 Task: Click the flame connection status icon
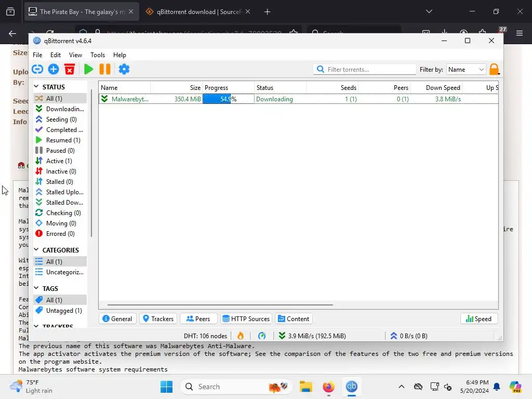point(240,336)
